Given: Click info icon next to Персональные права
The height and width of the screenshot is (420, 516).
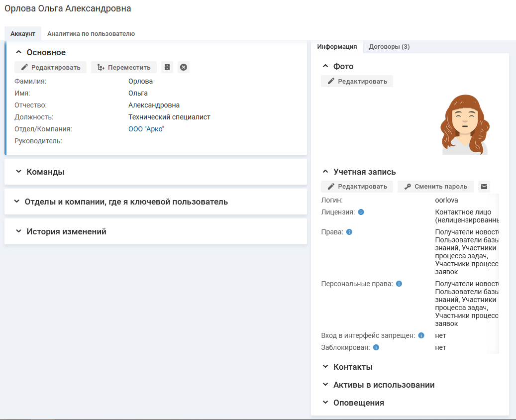Looking at the screenshot, I should [x=399, y=284].
